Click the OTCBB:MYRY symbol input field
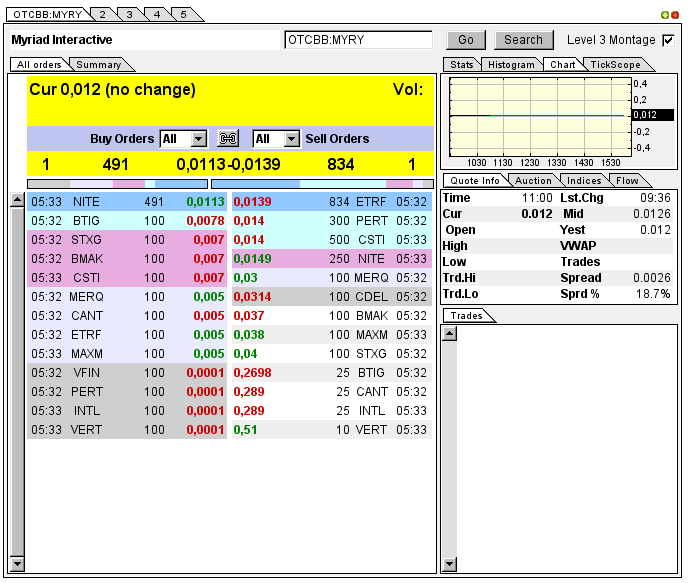Image resolution: width=693 pixels, height=583 pixels. point(358,40)
